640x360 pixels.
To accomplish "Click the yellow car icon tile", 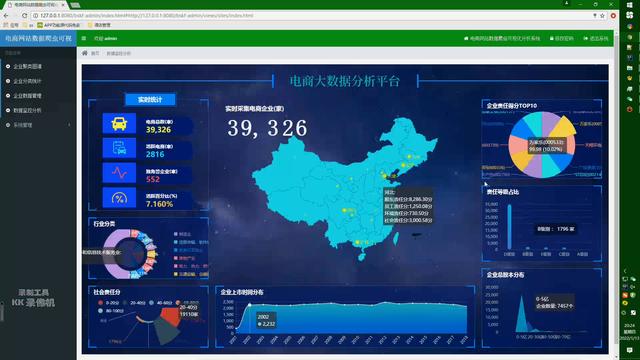I will click(x=119, y=123).
